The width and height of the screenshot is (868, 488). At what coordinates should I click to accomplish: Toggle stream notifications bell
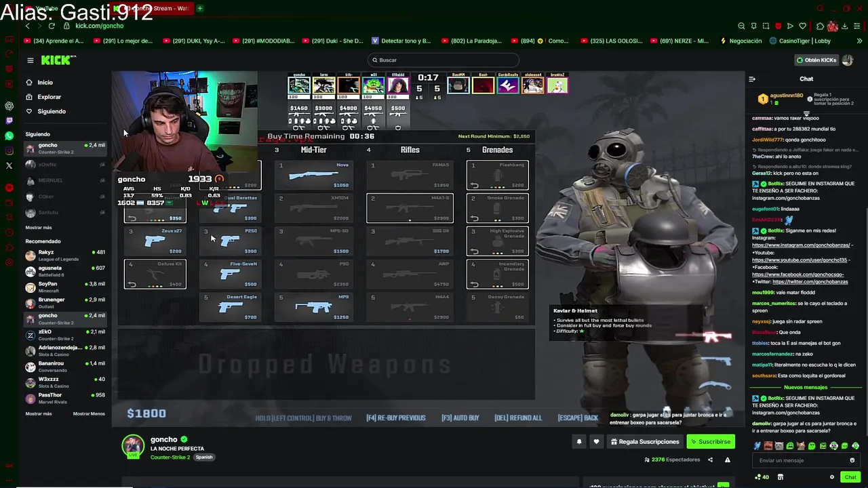579,442
